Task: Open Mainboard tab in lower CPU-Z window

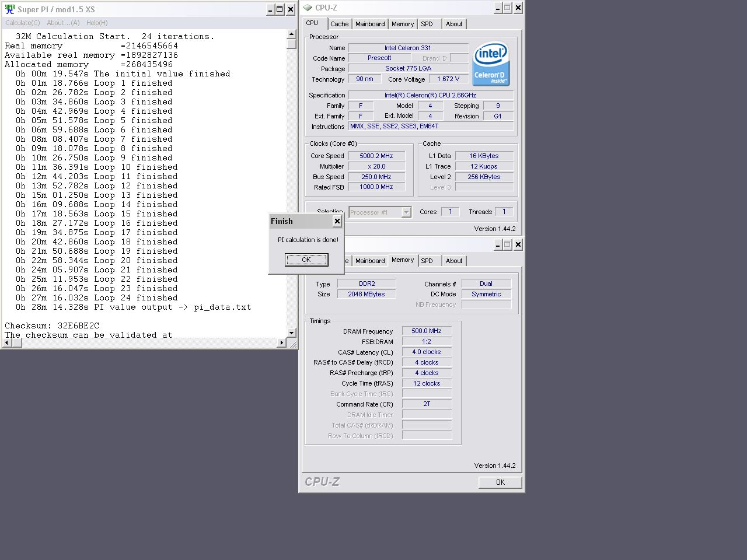Action: pos(370,261)
